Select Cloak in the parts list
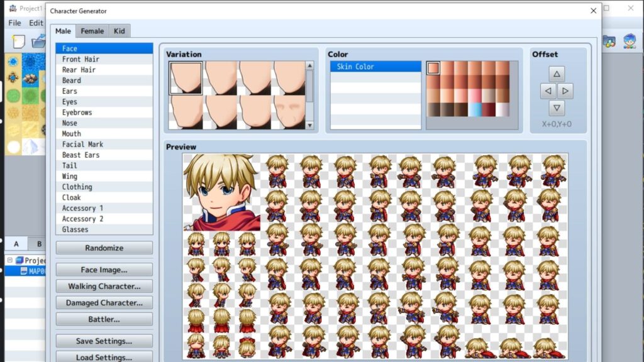 (x=104, y=198)
